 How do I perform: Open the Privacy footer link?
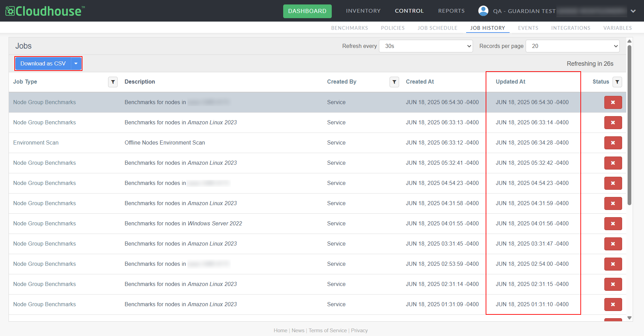359,331
